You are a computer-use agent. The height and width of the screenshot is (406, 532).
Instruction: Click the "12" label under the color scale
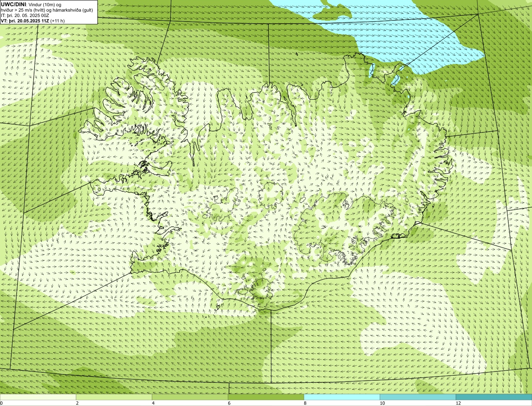click(x=458, y=403)
